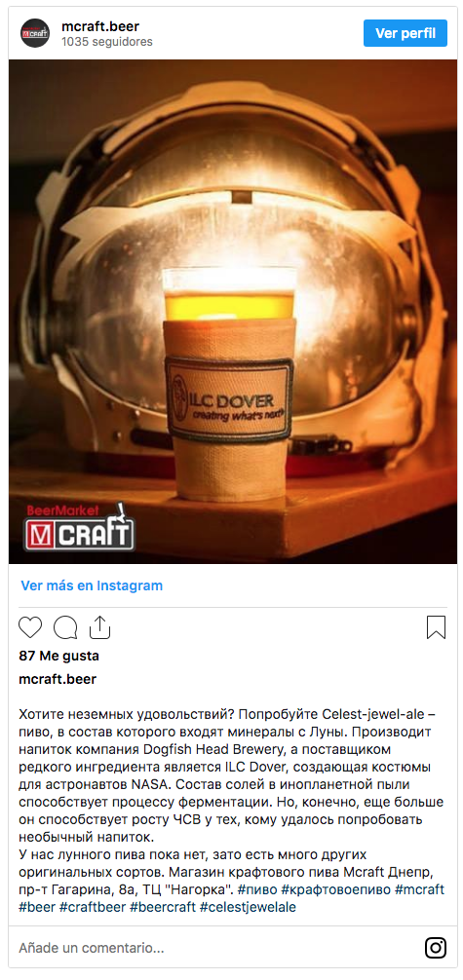463x980 pixels.
Task: Click the mcraft.beer username in header
Action: coord(100,26)
